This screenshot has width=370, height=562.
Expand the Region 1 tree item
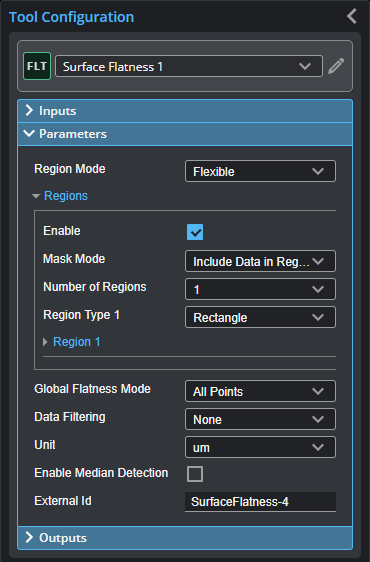point(72,342)
